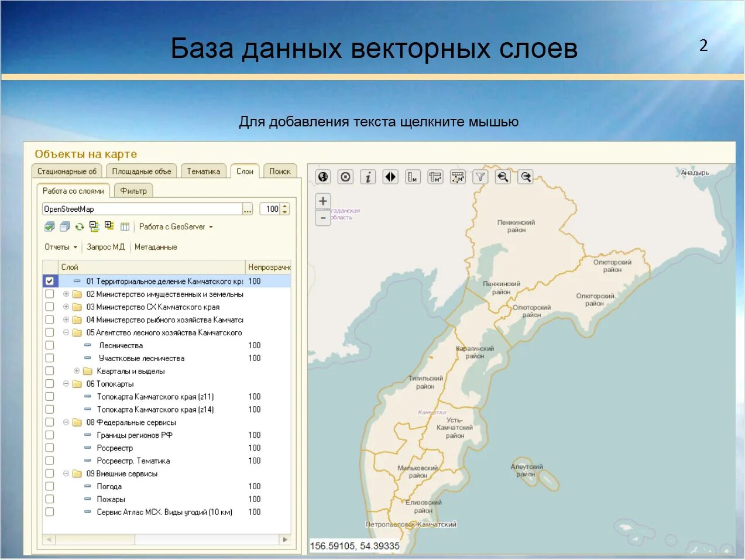Expand the Кварталы и выделы folder

(77, 371)
